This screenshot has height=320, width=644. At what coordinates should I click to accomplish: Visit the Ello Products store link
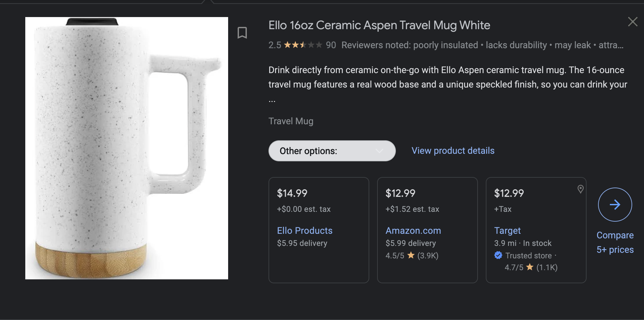305,230
